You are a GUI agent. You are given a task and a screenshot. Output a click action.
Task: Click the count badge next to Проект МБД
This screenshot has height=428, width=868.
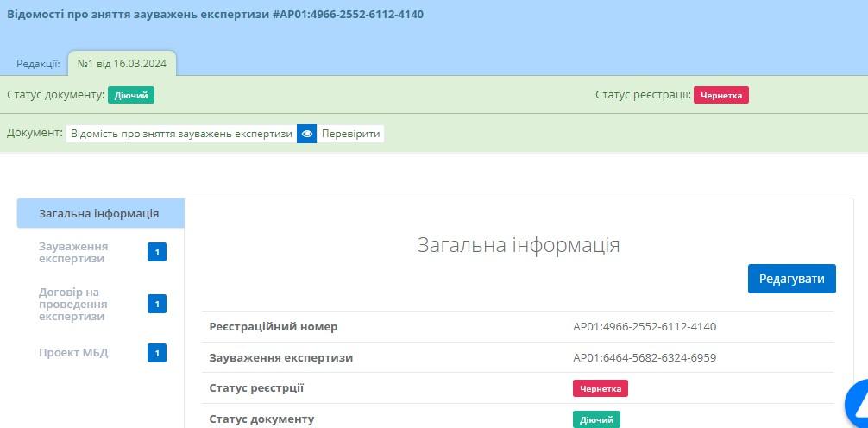(x=156, y=352)
